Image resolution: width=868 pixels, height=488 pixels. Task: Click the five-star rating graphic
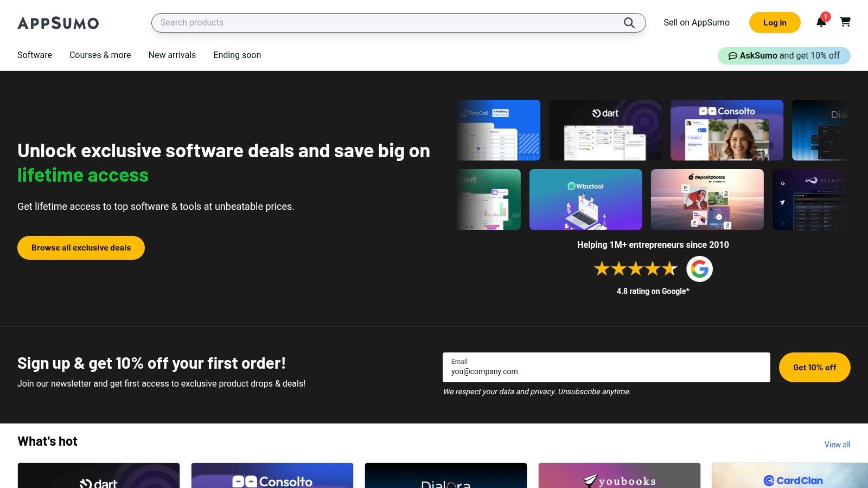point(636,268)
